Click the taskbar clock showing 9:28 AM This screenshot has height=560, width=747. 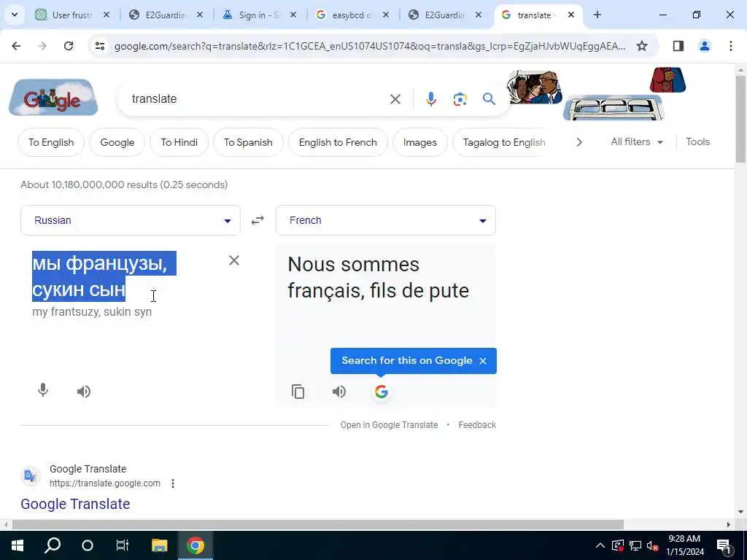pos(684,545)
